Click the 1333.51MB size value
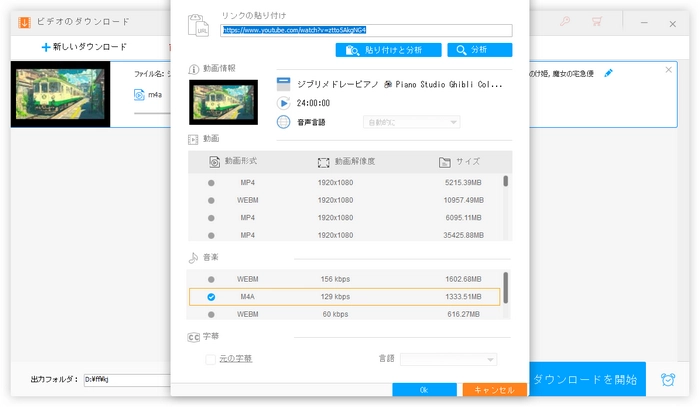The width and height of the screenshot is (700, 407). click(x=463, y=297)
